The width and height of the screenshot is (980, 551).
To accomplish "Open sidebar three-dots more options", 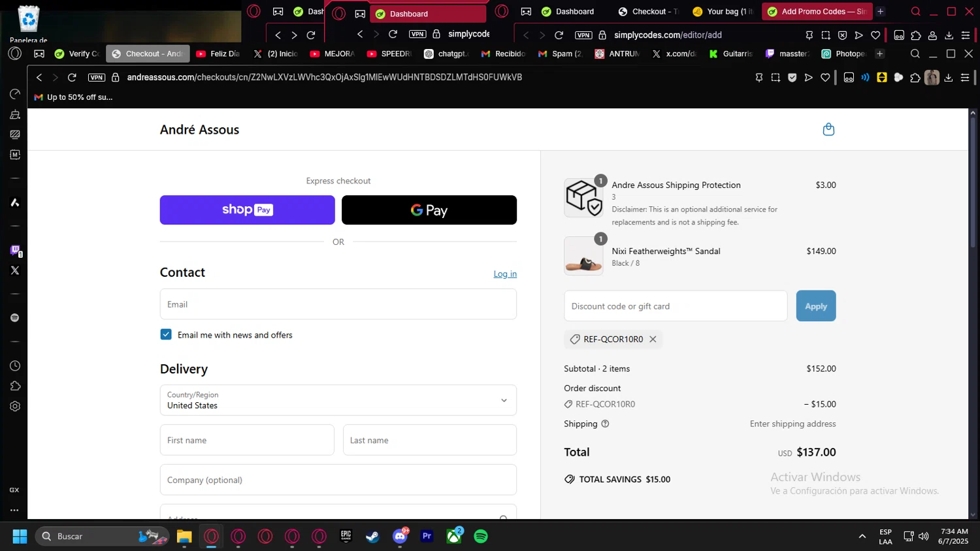I will (14, 510).
